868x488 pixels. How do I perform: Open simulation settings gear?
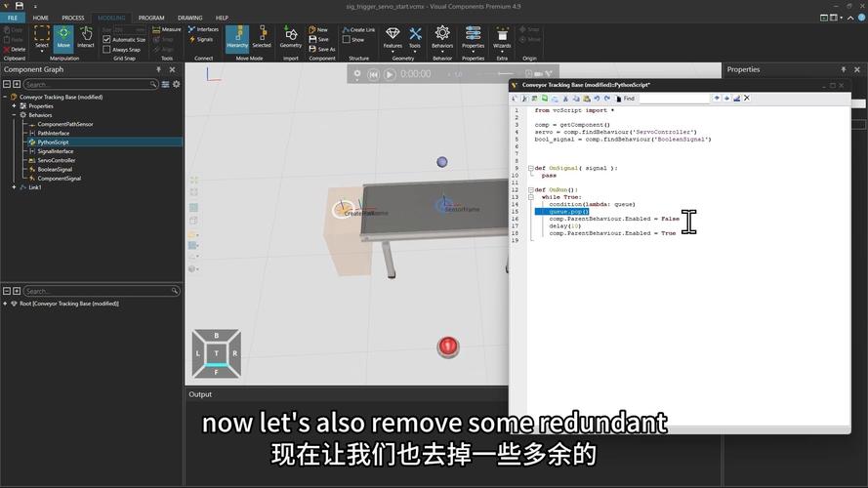357,73
